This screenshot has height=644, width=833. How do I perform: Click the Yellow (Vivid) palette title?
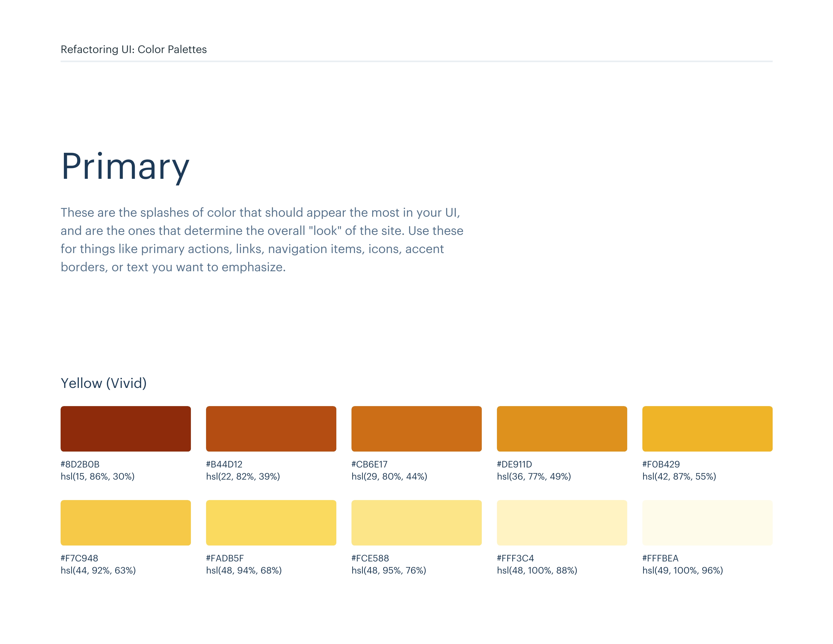103,383
